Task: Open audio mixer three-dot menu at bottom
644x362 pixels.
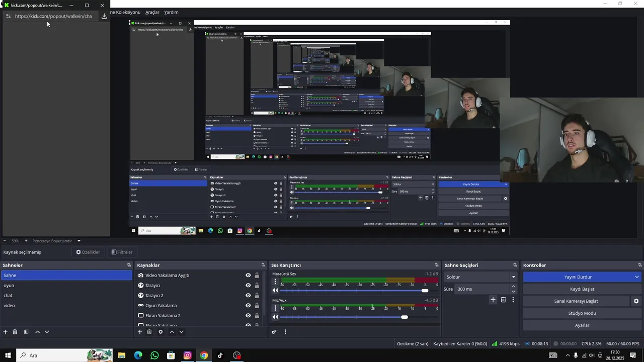Action: 285,332
